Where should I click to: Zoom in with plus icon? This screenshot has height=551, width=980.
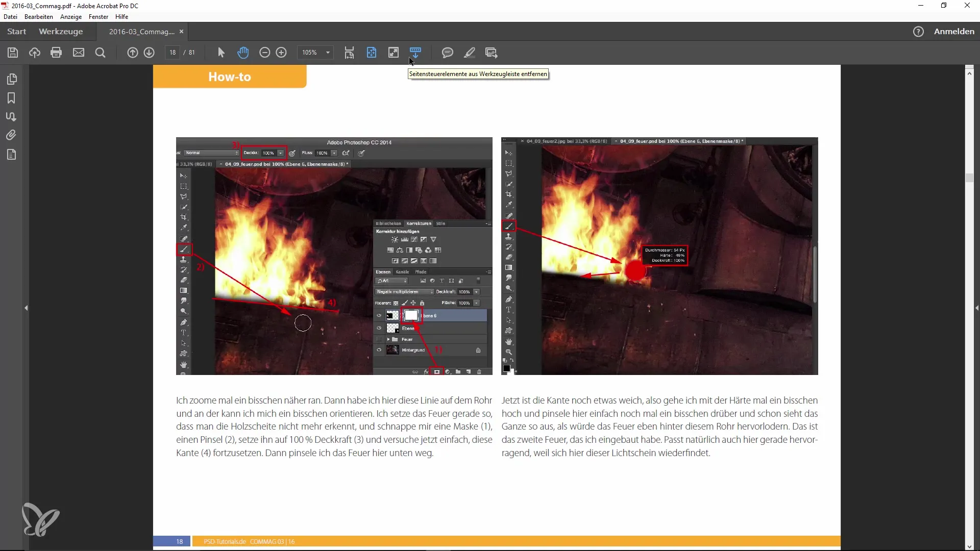[281, 53]
